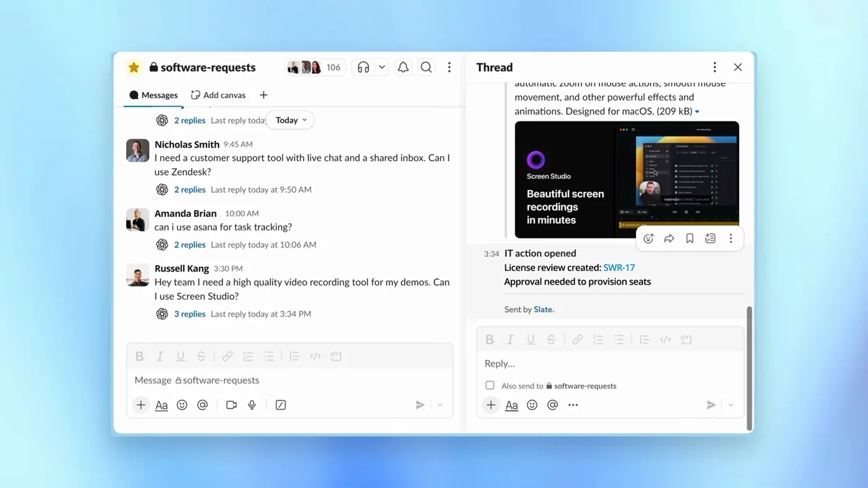This screenshot has height=488, width=868.
Task: Open huddle options dropdown arrow
Action: click(382, 67)
